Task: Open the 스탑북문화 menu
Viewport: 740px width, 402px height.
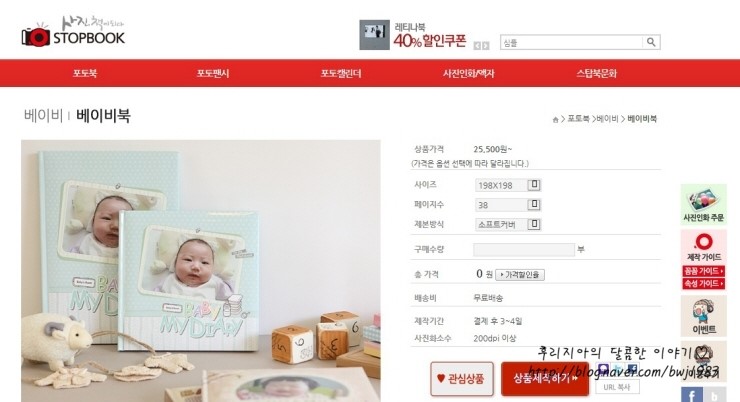Action: pyautogui.click(x=597, y=73)
